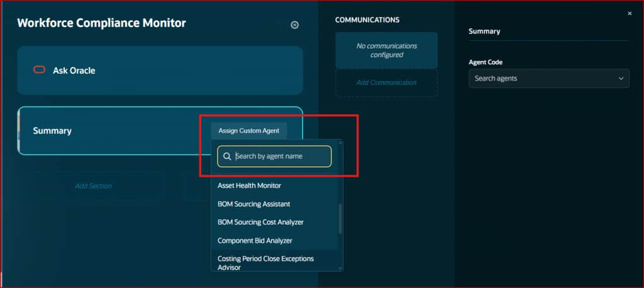Click the list's scroll-down arrow
Viewport: 644px width, 288px height.
click(x=340, y=269)
